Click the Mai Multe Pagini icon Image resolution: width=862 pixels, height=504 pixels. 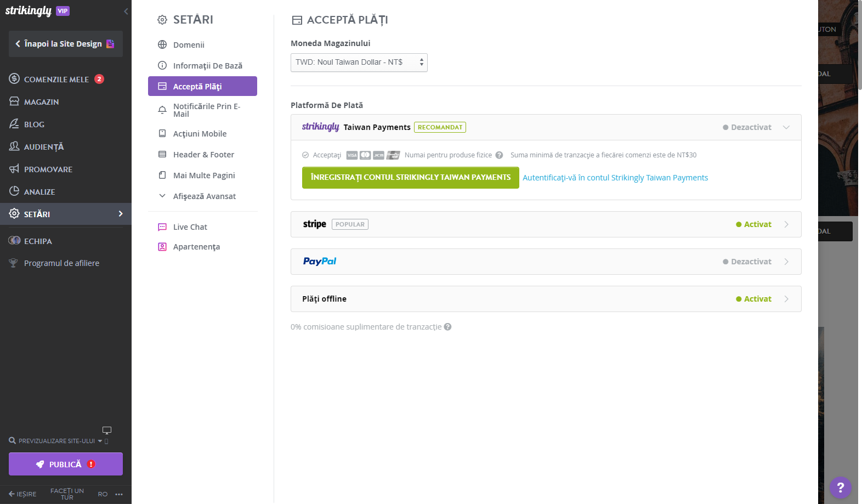point(162,175)
